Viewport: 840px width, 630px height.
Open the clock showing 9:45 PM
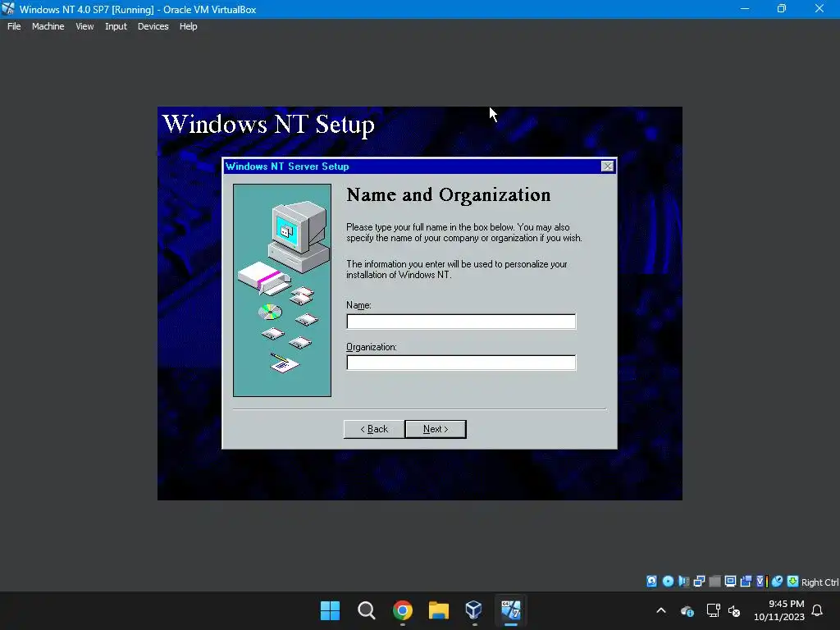779,610
